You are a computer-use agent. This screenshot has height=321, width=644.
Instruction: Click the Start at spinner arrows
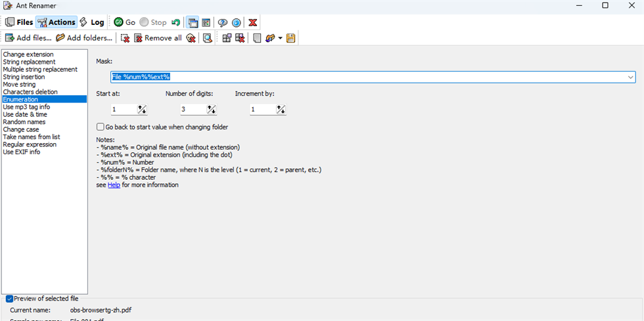tap(142, 110)
